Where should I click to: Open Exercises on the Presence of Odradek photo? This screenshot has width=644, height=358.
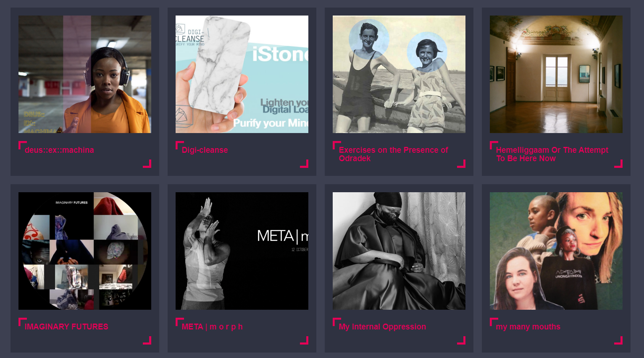click(x=399, y=74)
